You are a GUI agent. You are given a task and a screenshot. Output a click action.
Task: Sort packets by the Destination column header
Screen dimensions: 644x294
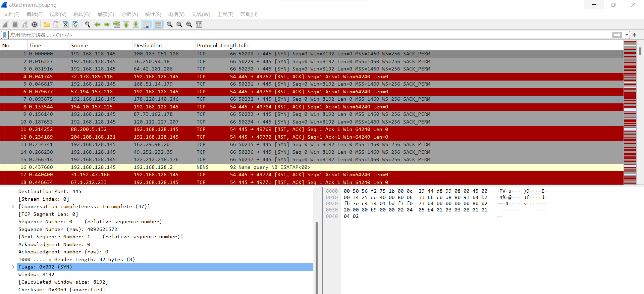164,45
